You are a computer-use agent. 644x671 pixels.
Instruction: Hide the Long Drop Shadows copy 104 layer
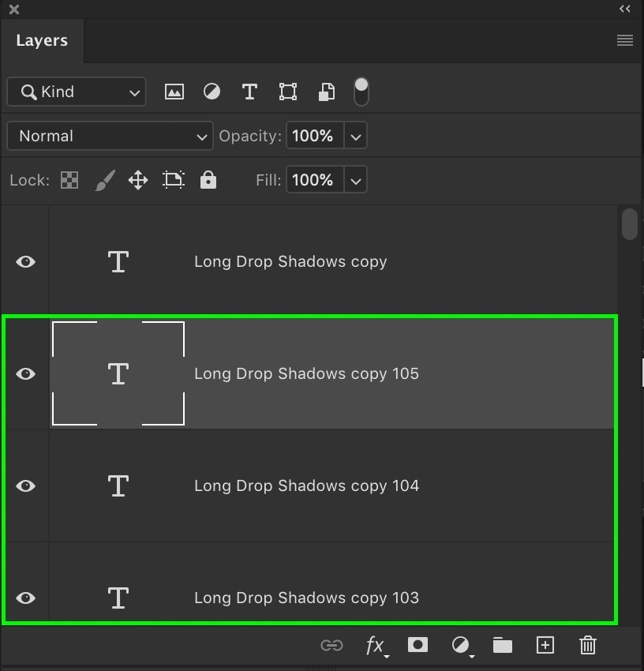(x=26, y=485)
